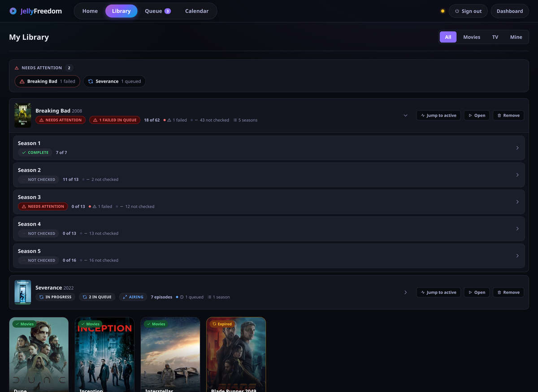Click Movies badge on Inception poster
This screenshot has height=392, width=538.
(90, 324)
